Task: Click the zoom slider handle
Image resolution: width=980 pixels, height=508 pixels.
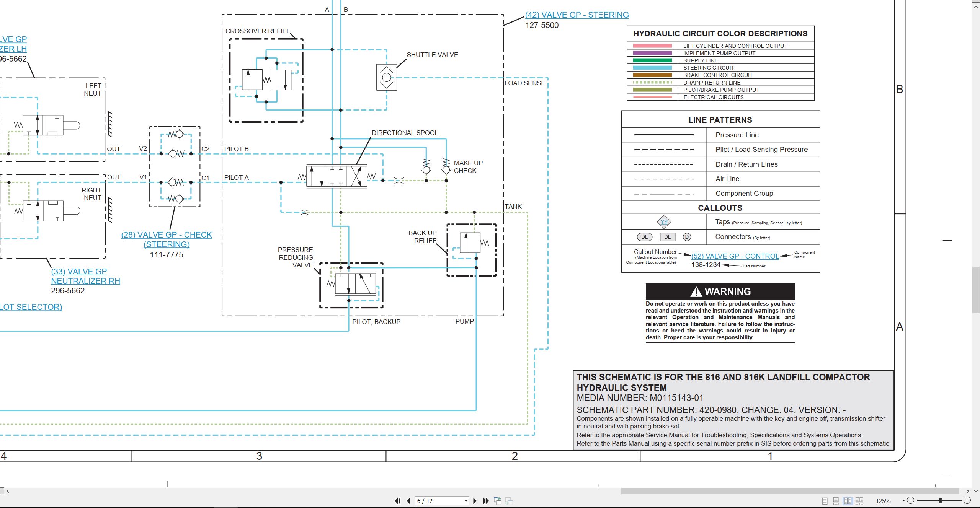Action: point(940,500)
